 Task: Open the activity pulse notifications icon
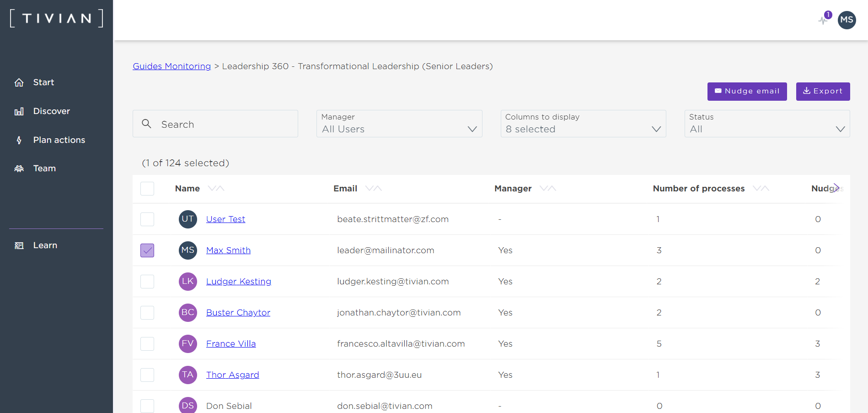click(x=824, y=20)
